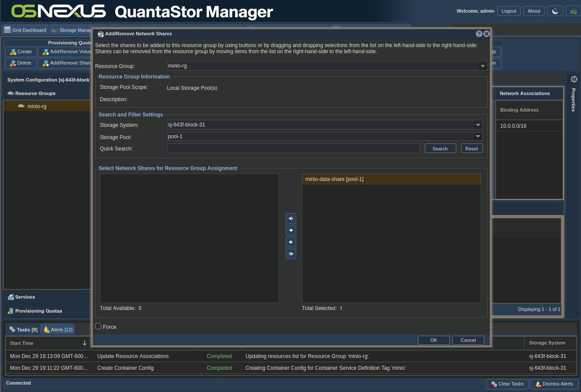
Task: Open the dialog help question mark icon
Action: click(x=479, y=34)
